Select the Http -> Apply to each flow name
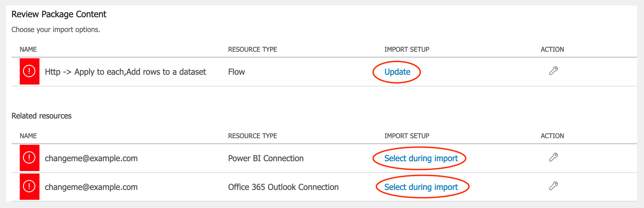The width and height of the screenshot is (644, 208). [125, 72]
